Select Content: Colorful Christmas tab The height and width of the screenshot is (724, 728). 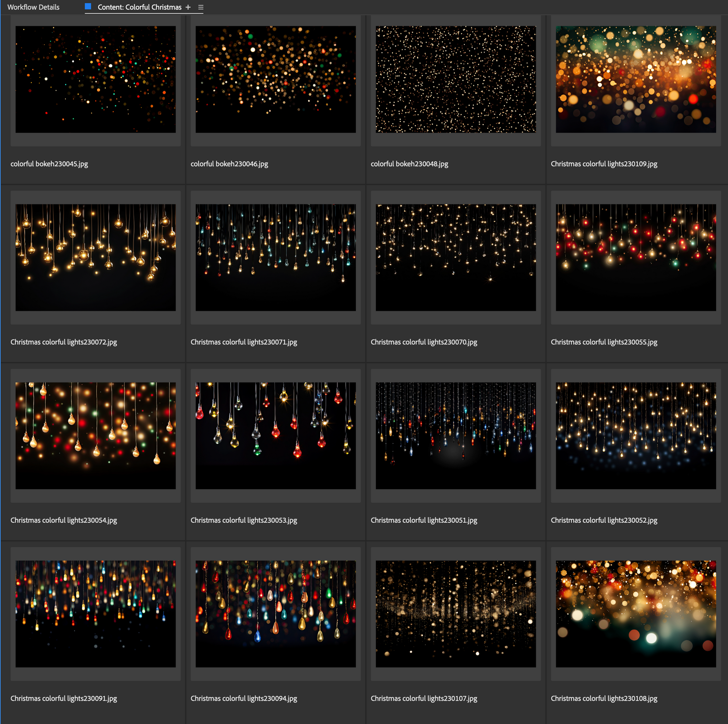[139, 7]
